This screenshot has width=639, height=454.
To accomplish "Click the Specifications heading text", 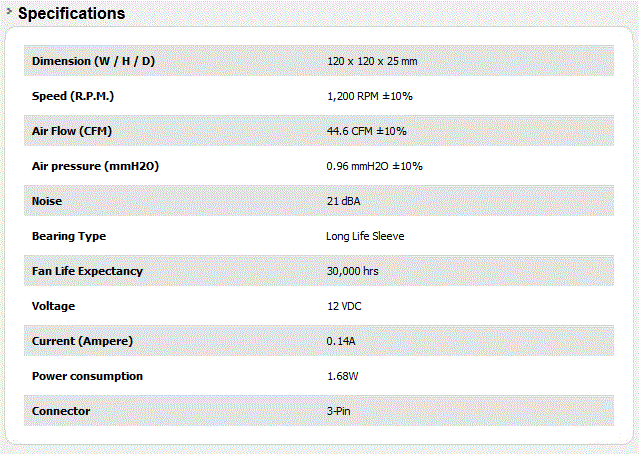I will click(x=72, y=13).
